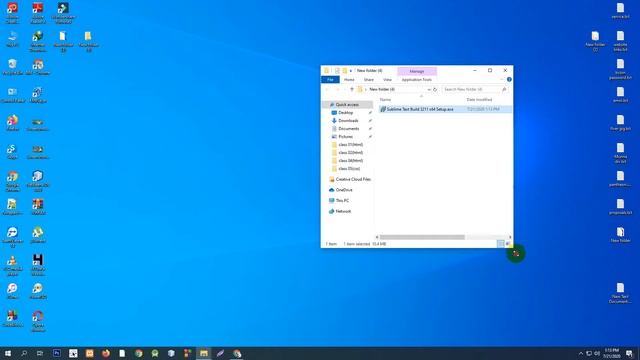
Task: Open Documents in the navigation pane
Action: click(349, 129)
